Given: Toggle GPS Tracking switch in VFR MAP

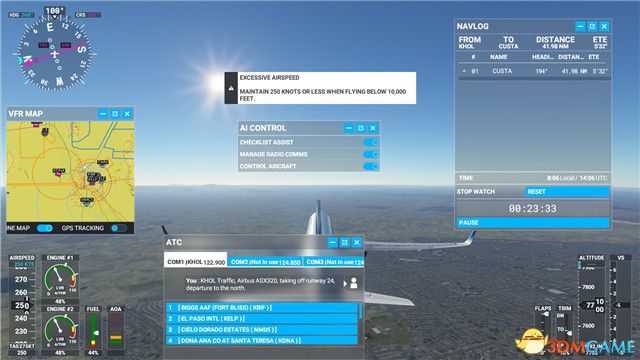Looking at the screenshot, I should 119,228.
